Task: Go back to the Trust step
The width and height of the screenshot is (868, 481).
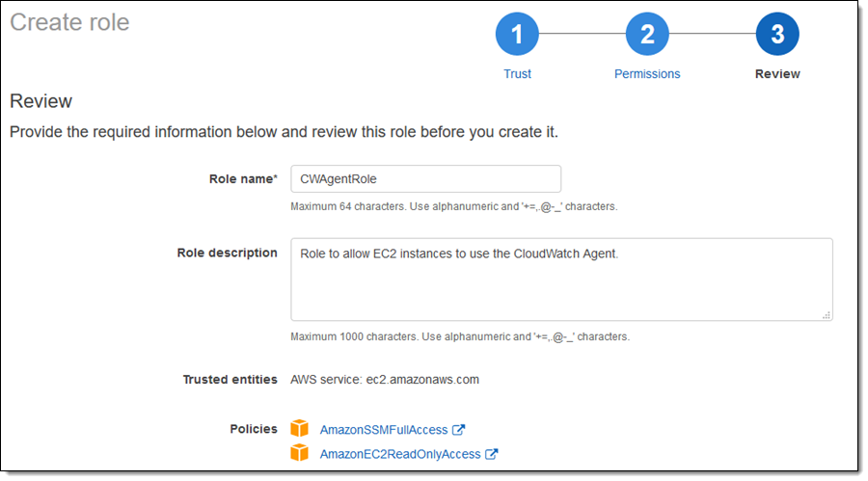Action: coord(517,74)
